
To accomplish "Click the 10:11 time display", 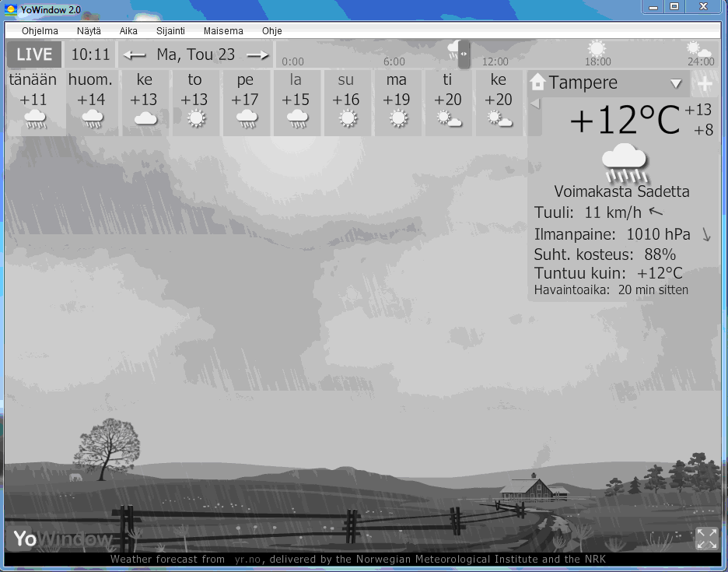I will [90, 54].
